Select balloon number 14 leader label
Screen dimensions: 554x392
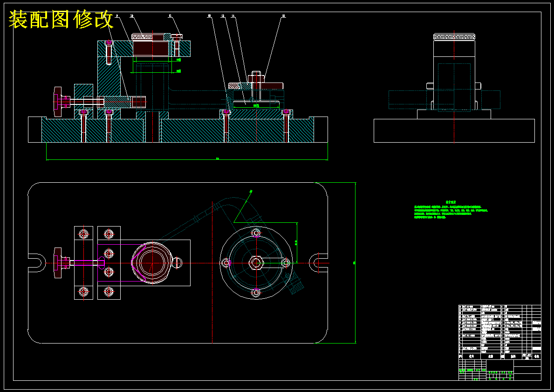233,16
